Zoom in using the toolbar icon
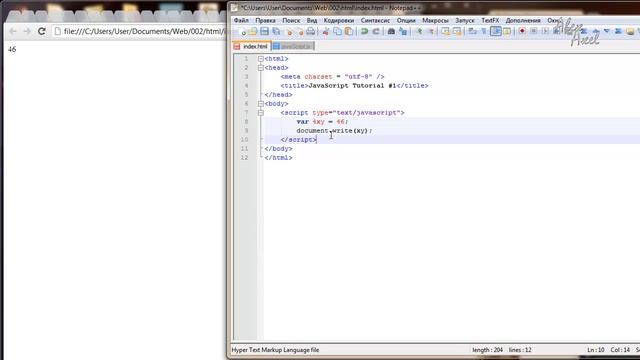640x360 pixels. [x=419, y=31]
